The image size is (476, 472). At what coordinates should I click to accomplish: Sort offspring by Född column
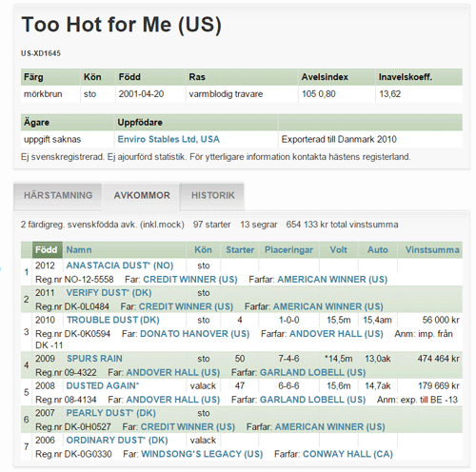click(x=47, y=250)
